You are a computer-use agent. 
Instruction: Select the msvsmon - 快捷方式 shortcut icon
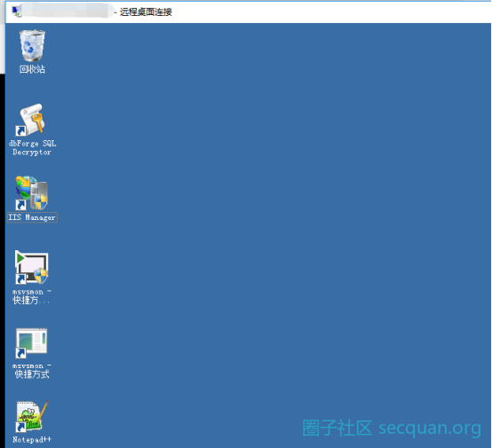[31, 343]
